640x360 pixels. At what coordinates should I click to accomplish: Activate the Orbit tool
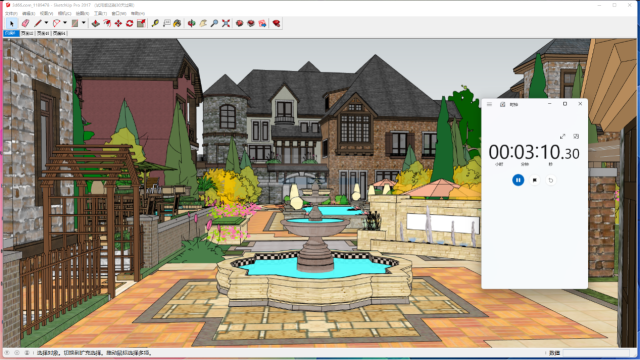[x=191, y=23]
